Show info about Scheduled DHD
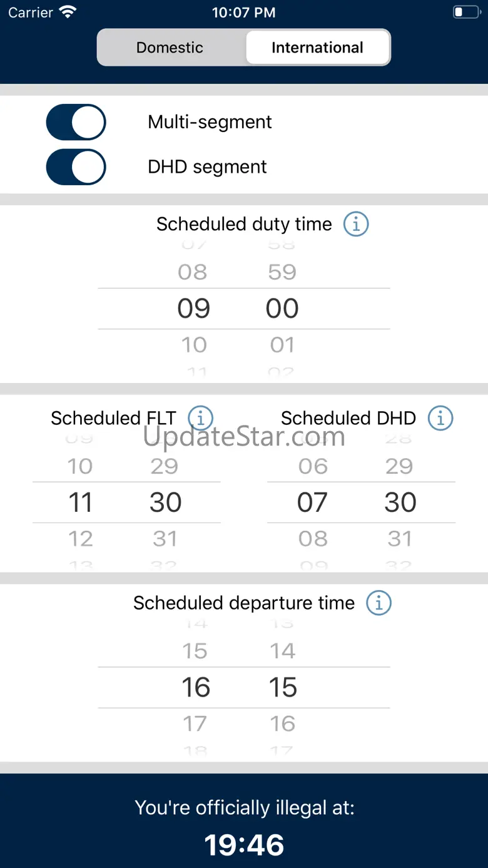This screenshot has width=488, height=868. [x=440, y=418]
